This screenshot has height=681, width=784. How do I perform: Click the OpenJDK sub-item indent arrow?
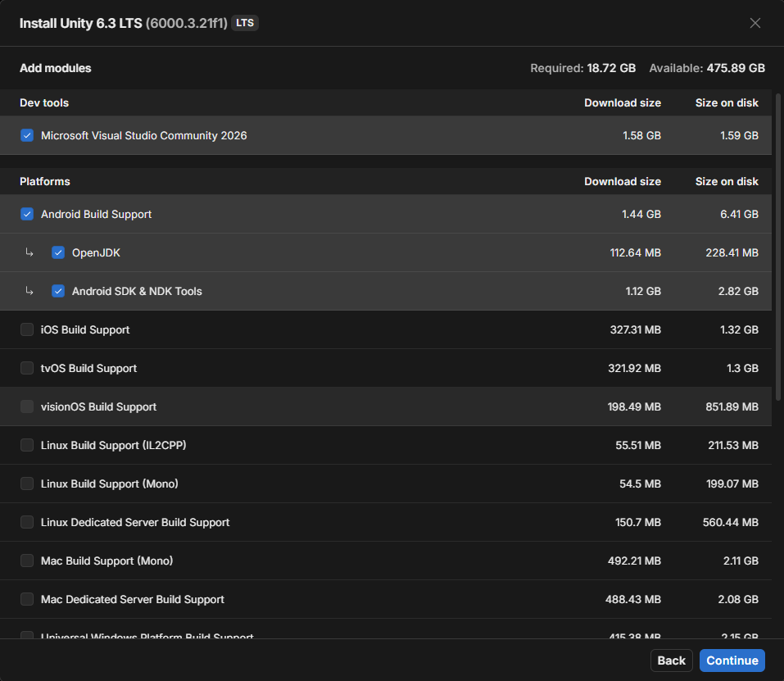[x=29, y=252]
